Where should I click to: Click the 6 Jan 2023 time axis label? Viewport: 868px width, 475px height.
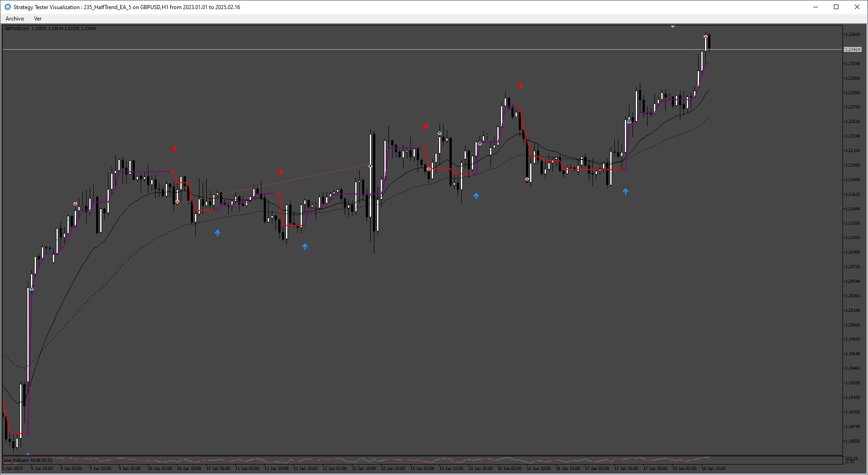click(13, 468)
